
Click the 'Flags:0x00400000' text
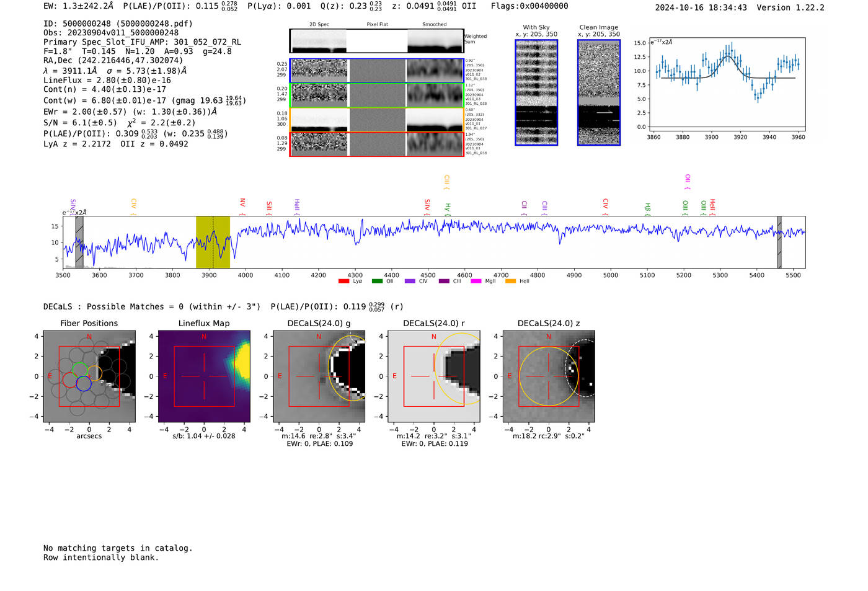click(529, 6)
